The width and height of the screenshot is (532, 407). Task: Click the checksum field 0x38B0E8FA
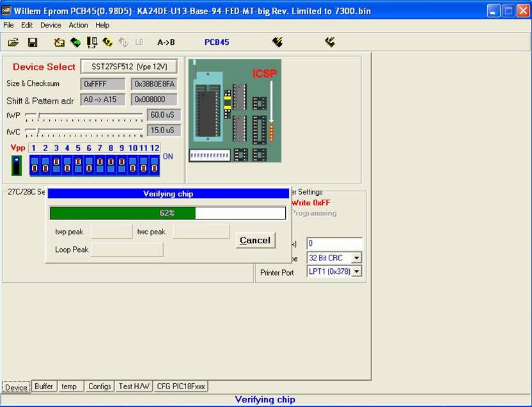pos(154,84)
